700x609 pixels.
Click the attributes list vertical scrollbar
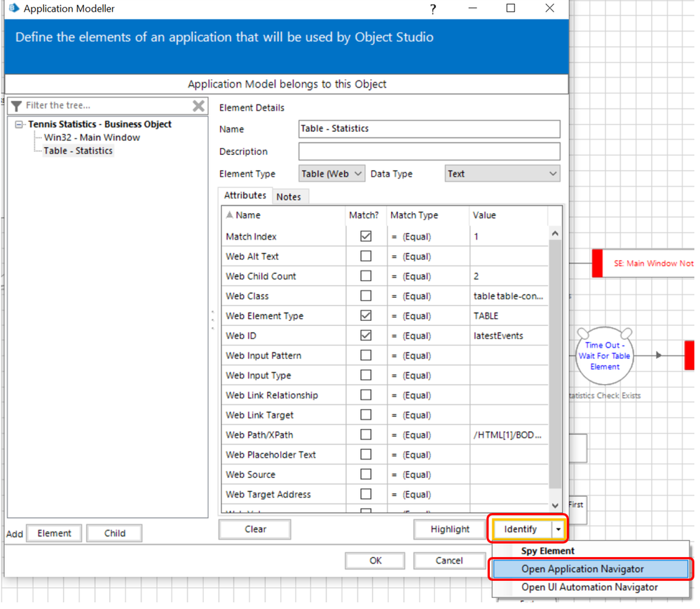click(555, 364)
